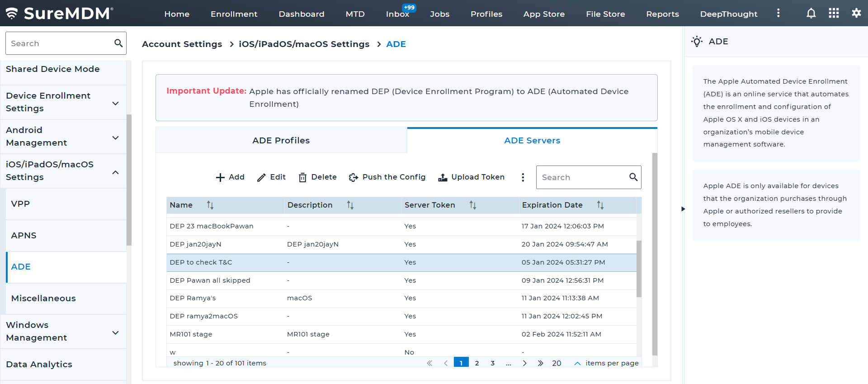Click Account Settings breadcrumb link

(182, 44)
